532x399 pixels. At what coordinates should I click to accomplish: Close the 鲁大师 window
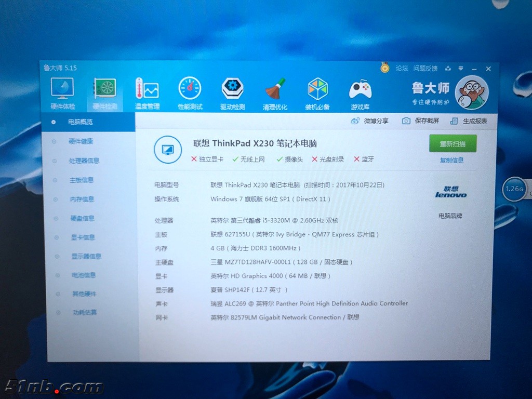tap(488, 69)
